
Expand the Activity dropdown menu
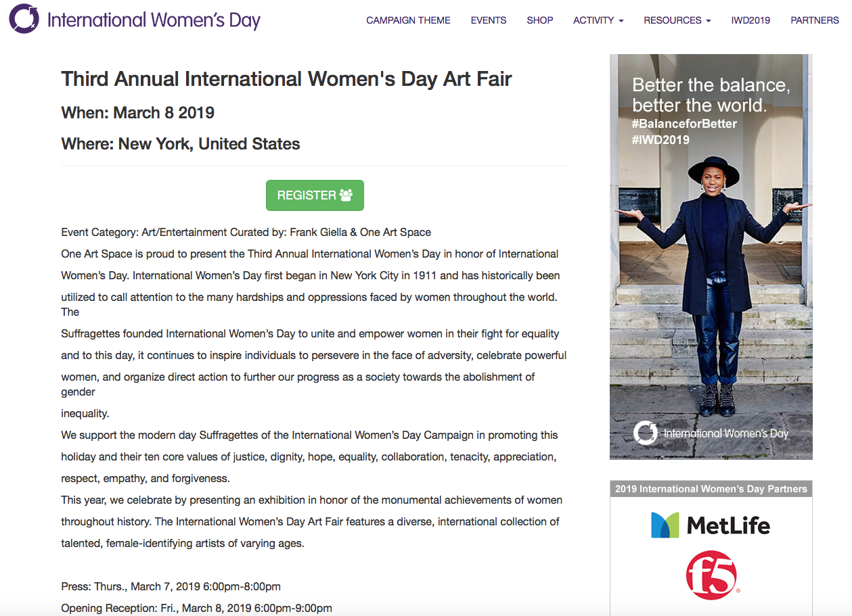pyautogui.click(x=598, y=20)
